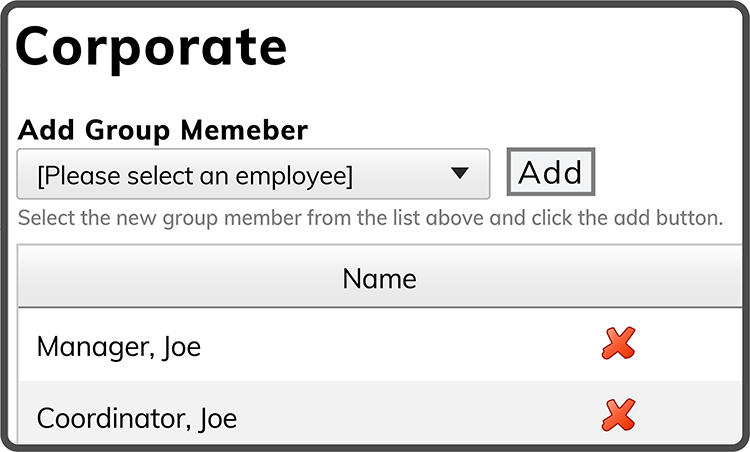The width and height of the screenshot is (750, 452).
Task: Click the black dropdown triangle arrow
Action: click(460, 173)
